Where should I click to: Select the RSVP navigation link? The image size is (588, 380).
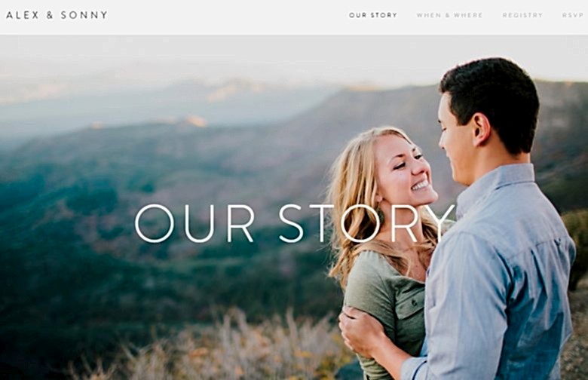(573, 15)
